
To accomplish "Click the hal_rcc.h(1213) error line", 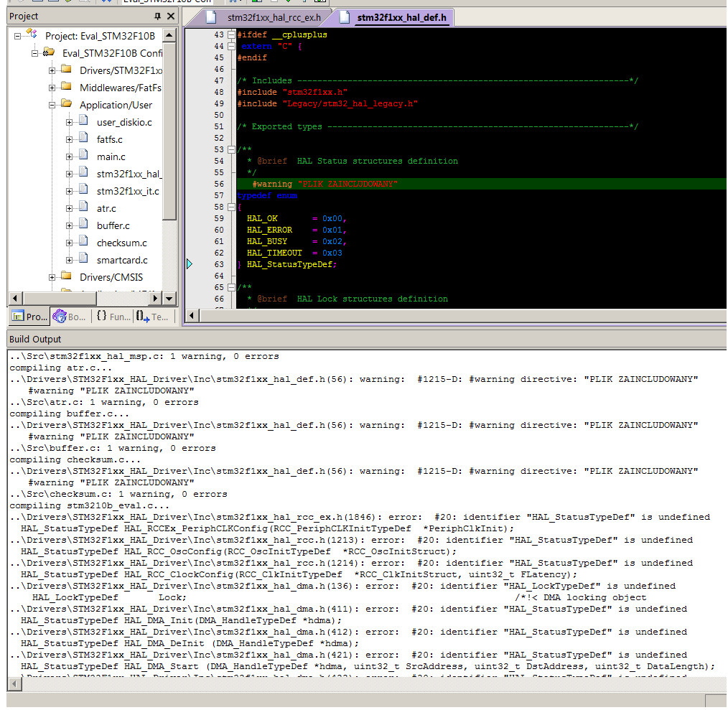I will tap(351, 540).
